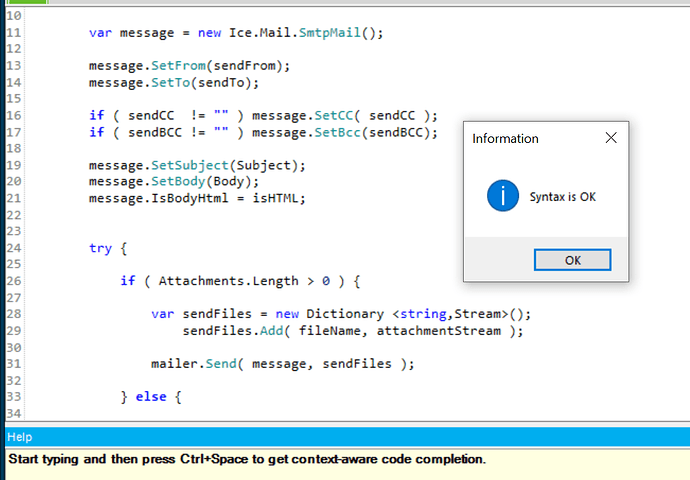This screenshot has width=690, height=480.
Task: Click the 'message.SetBody(Body);' line
Action: (174, 182)
